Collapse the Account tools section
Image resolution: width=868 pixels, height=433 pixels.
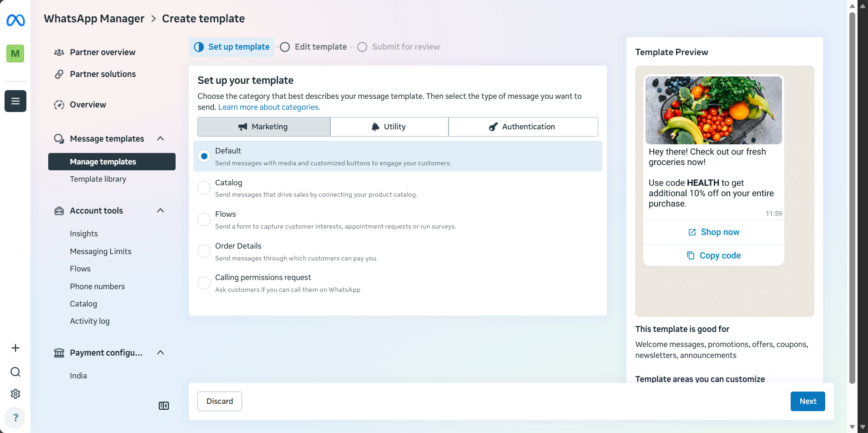click(x=161, y=210)
